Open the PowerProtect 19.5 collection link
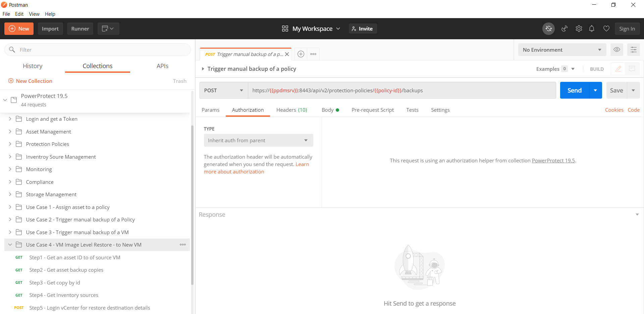Screen dimensions: 644x314 pos(553,160)
